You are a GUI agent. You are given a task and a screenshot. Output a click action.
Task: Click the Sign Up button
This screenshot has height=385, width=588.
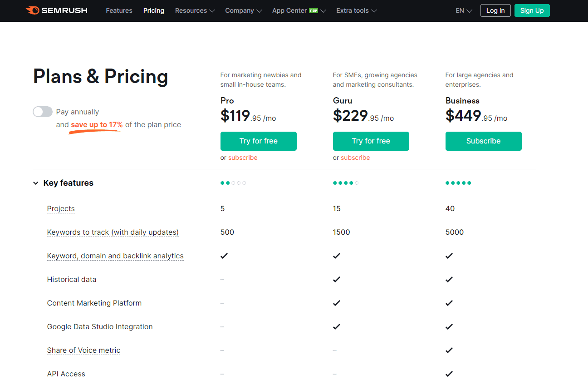click(532, 10)
